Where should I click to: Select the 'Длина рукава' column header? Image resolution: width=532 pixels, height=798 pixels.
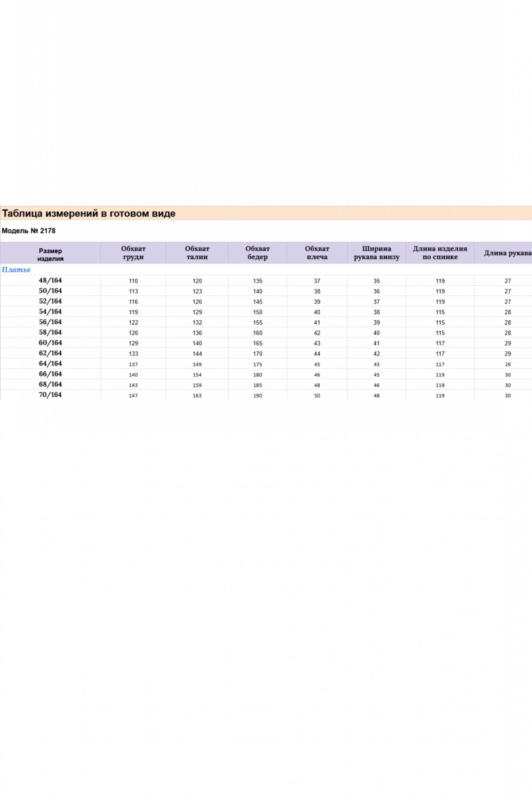pyautogui.click(x=507, y=253)
